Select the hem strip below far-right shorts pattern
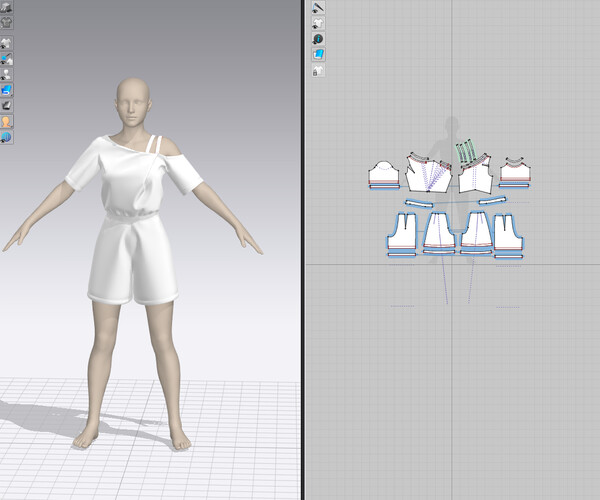 tap(508, 257)
